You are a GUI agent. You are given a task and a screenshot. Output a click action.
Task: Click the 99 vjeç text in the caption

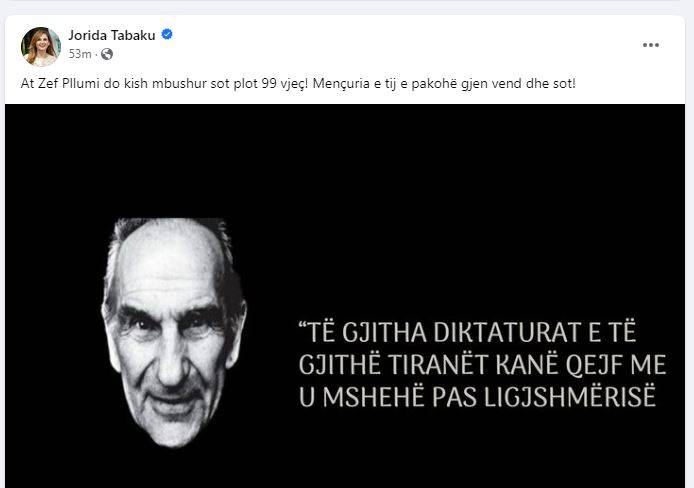pyautogui.click(x=283, y=84)
